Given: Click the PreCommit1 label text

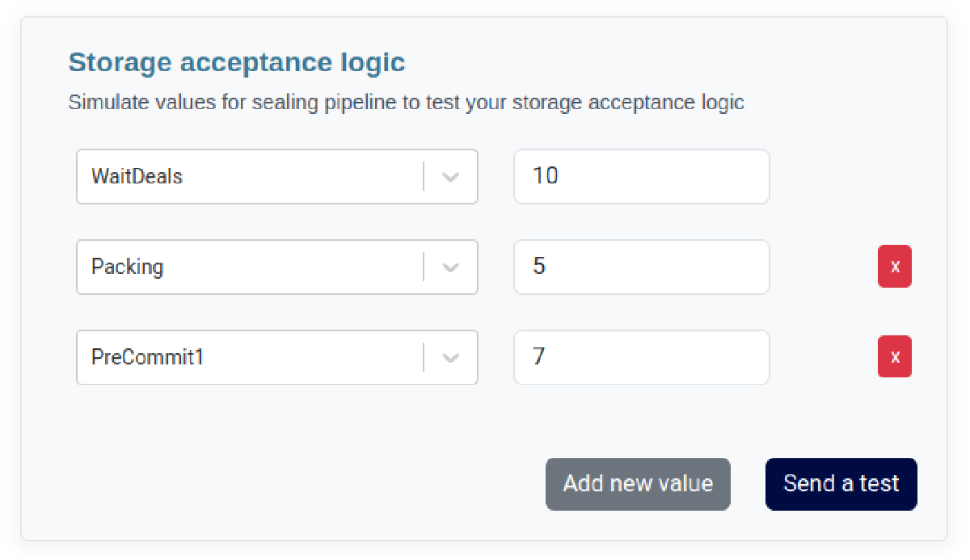Looking at the screenshot, I should click(x=148, y=356).
